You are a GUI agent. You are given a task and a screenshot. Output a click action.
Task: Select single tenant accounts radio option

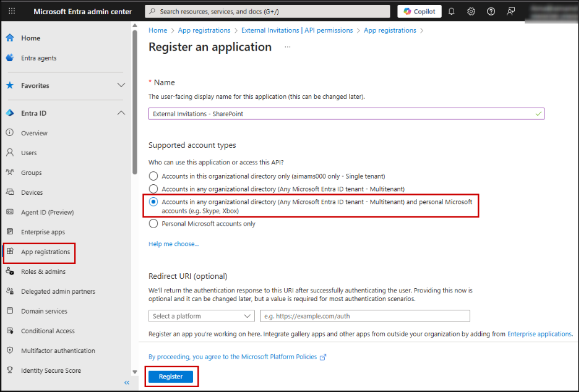pyautogui.click(x=153, y=176)
